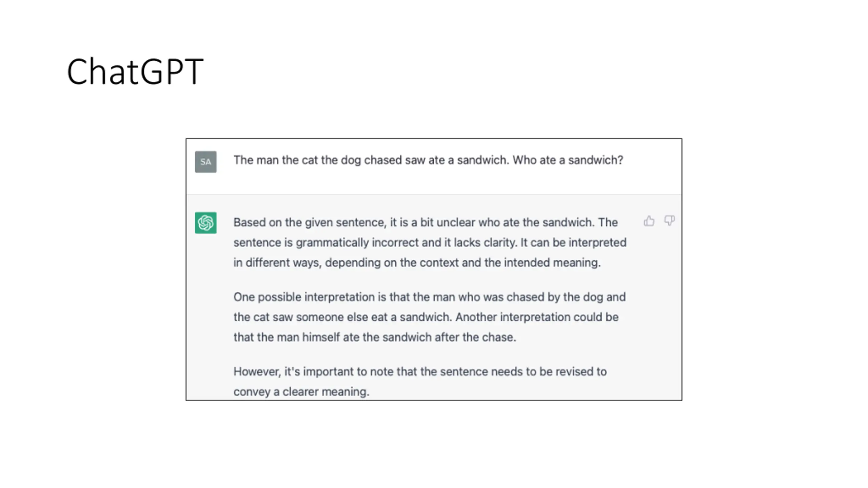Click the thumbs up icon
The width and height of the screenshot is (868, 488).
coord(649,221)
